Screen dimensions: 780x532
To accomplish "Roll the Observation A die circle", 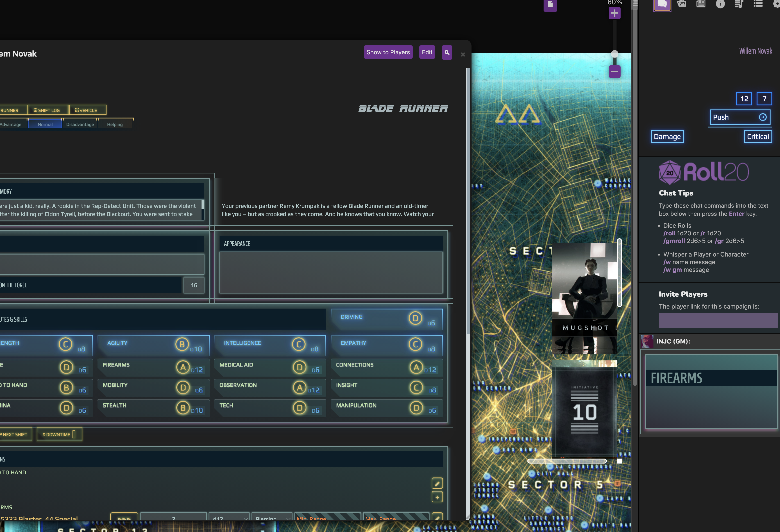I will tap(299, 388).
